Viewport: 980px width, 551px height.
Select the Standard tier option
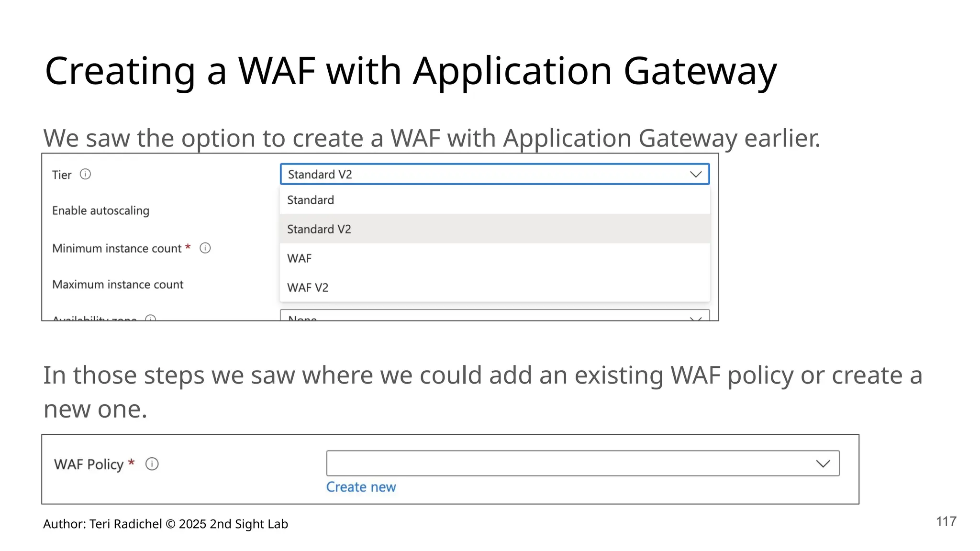[x=494, y=200]
